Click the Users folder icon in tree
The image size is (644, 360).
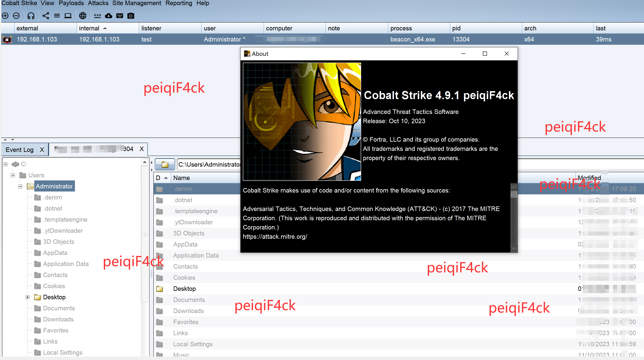pos(23,175)
